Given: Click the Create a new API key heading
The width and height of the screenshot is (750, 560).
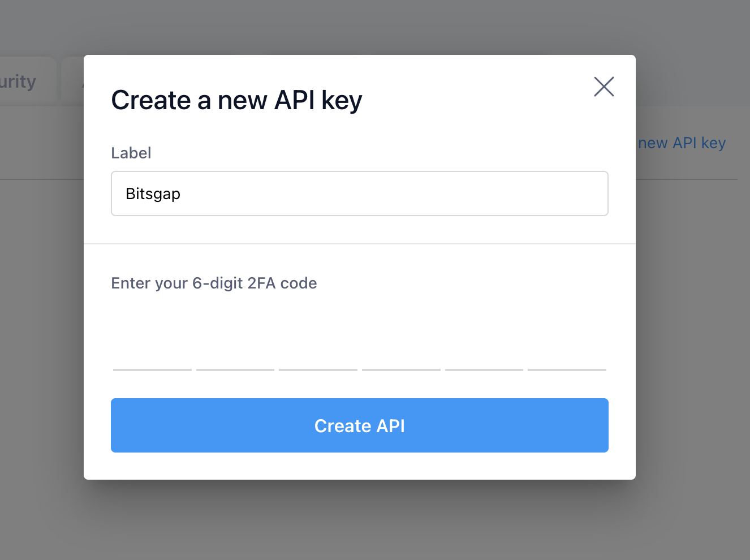Looking at the screenshot, I should pos(236,101).
